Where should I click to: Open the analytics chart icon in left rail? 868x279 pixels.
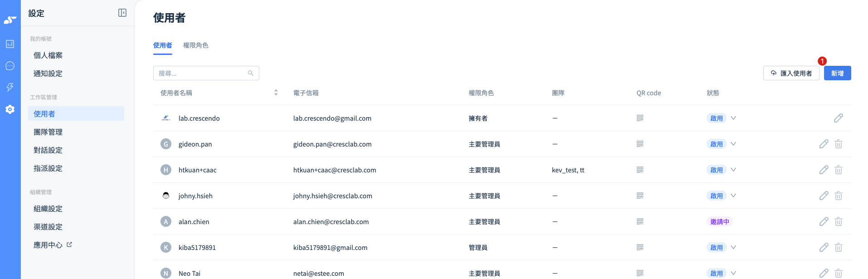(10, 44)
